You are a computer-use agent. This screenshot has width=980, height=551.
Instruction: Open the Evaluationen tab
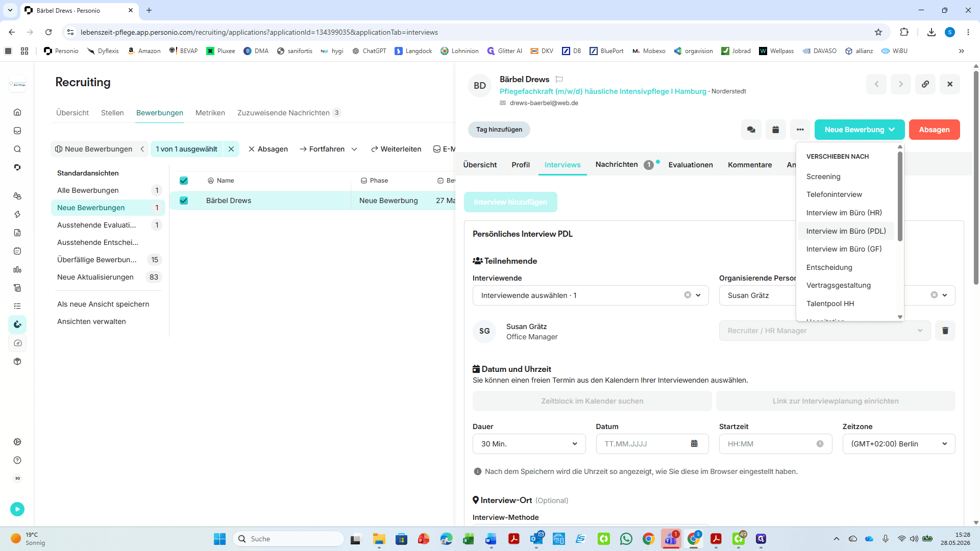(x=691, y=165)
